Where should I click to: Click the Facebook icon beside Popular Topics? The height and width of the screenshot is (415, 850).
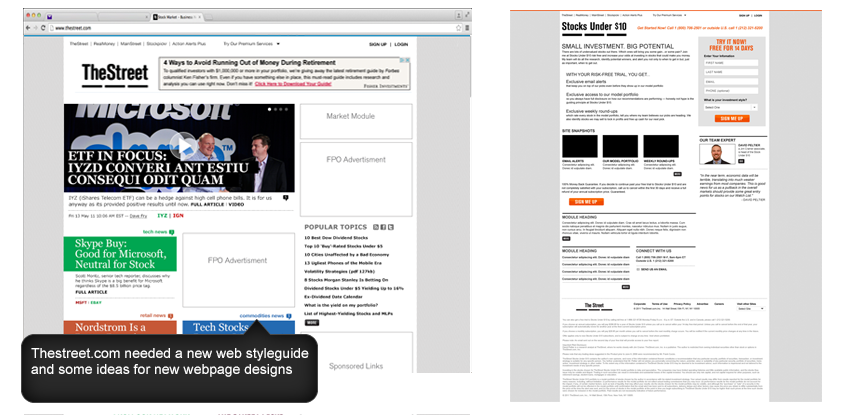[383, 227]
